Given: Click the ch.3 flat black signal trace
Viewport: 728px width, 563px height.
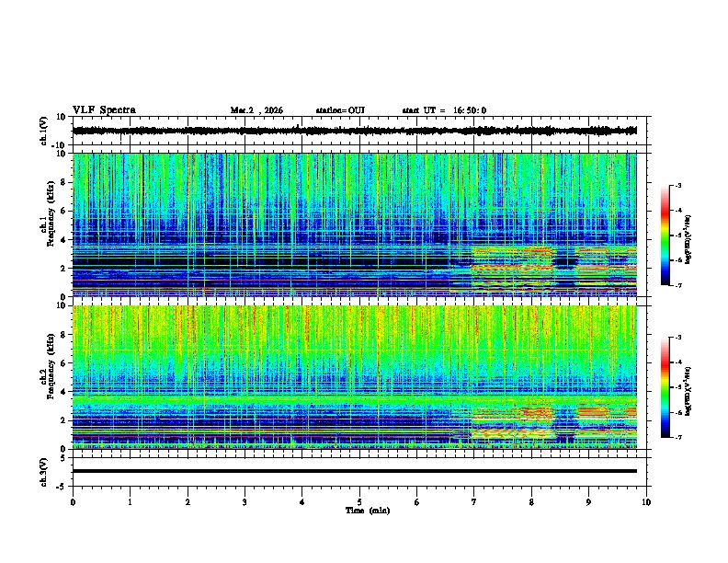Looking at the screenshot, I should 355,471.
